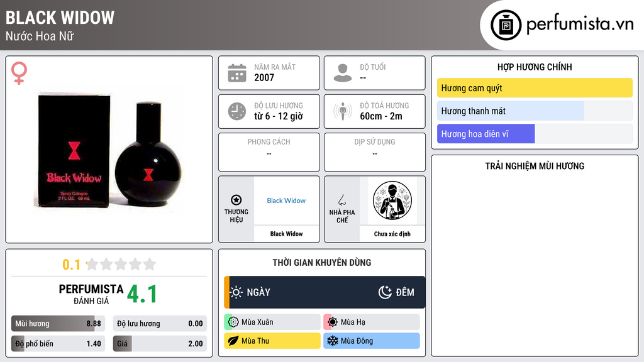The height and width of the screenshot is (362, 644).
Task: Click the perfumer portrait illustration
Action: 392,200
